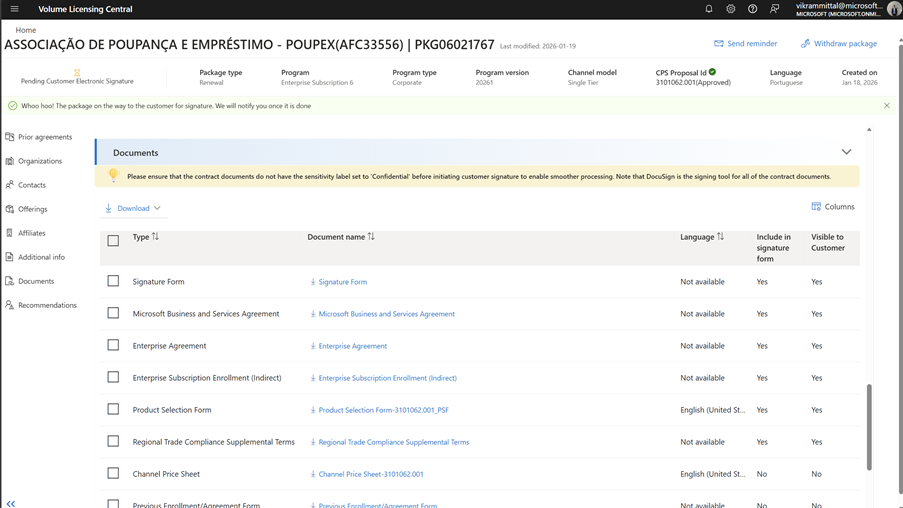Click the Contacts sidebar icon

pos(10,185)
